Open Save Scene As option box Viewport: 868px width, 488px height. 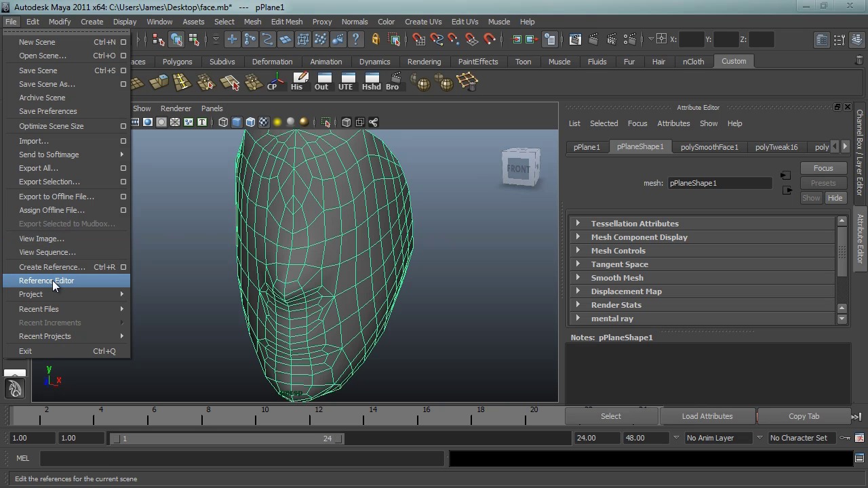pos(123,84)
